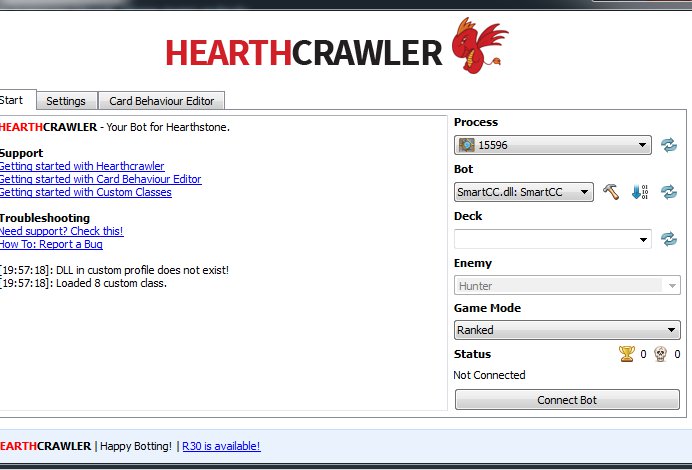
Task: Open the Enemy dropdown showing Hunter
Action: (x=567, y=286)
